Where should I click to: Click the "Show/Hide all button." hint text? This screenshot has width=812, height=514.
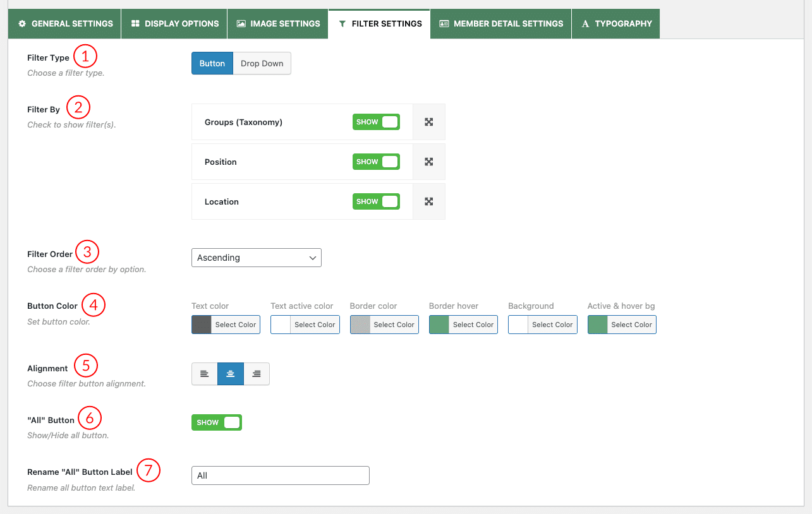click(68, 435)
